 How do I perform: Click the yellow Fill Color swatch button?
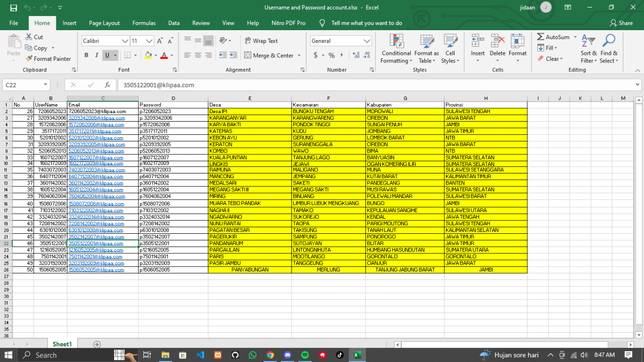tap(148, 55)
